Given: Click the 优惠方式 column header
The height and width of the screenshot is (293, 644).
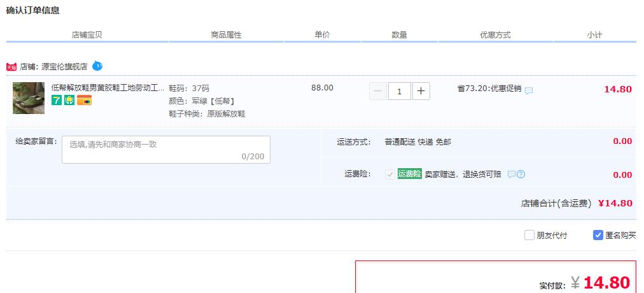Looking at the screenshot, I should 495,35.
